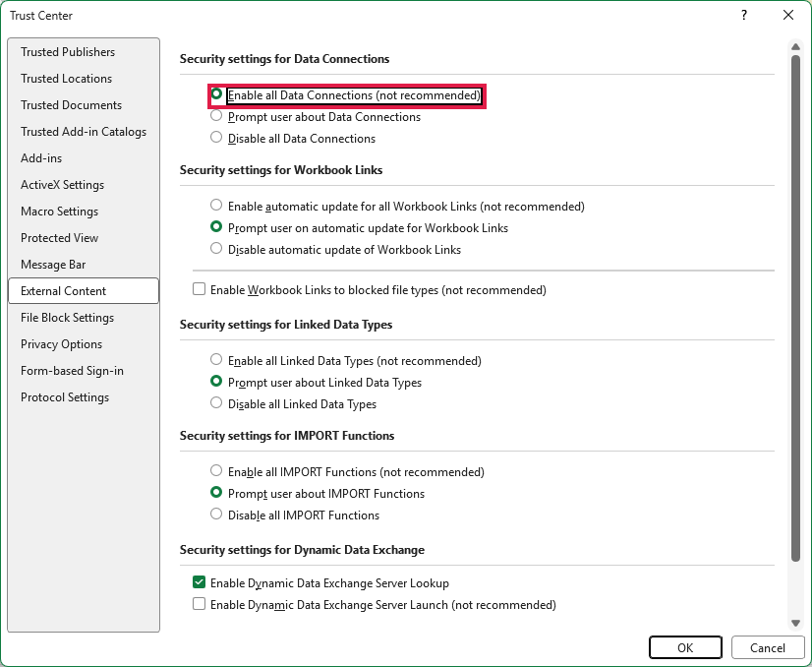This screenshot has height=667, width=812.
Task: Switch to Protected View section
Action: [x=84, y=238]
